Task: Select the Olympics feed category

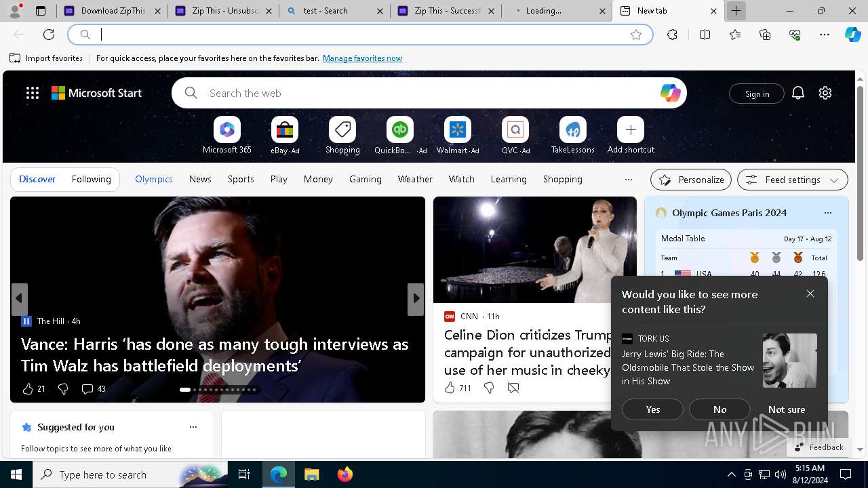Action: coord(154,179)
